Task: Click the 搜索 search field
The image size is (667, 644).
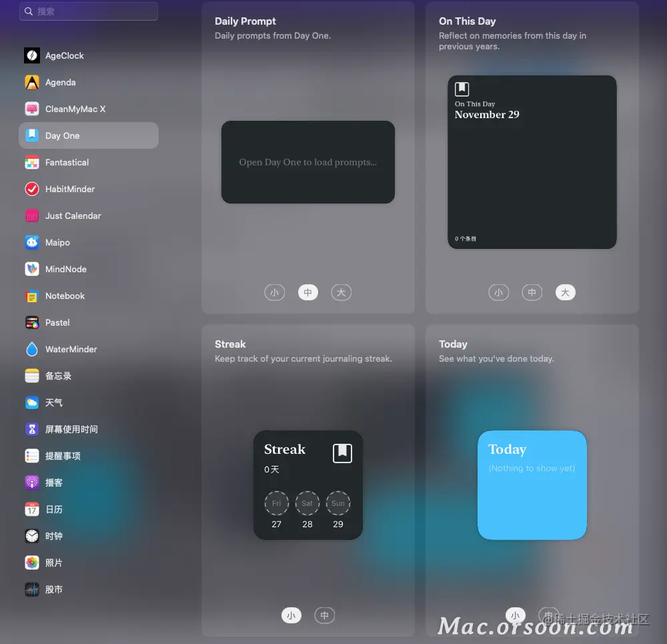Action: click(x=89, y=11)
